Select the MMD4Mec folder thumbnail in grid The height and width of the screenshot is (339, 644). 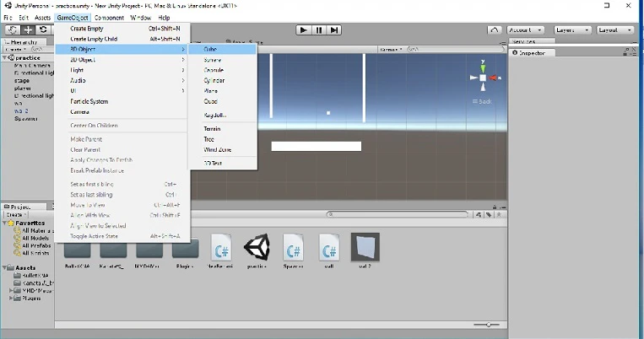149,249
